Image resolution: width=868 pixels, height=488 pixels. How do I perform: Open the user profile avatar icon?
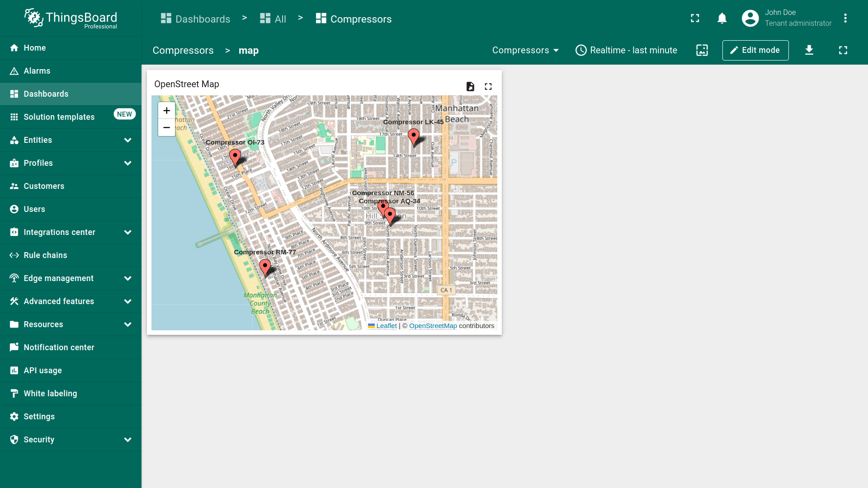tap(750, 19)
